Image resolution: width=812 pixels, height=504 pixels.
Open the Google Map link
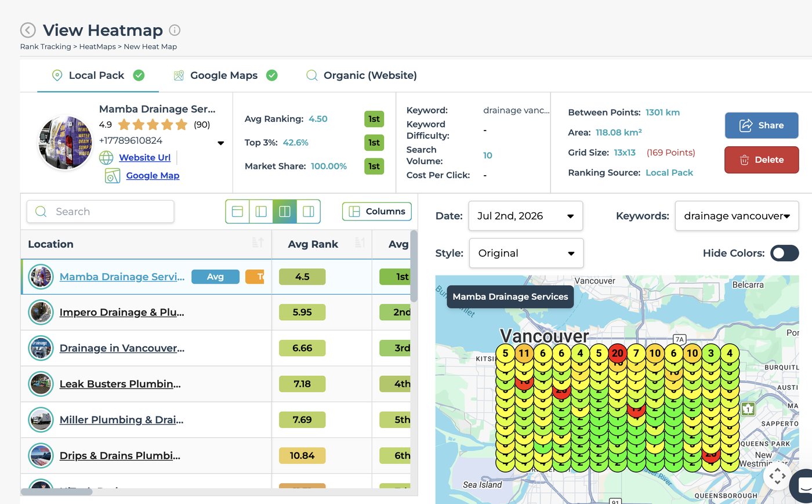[153, 175]
